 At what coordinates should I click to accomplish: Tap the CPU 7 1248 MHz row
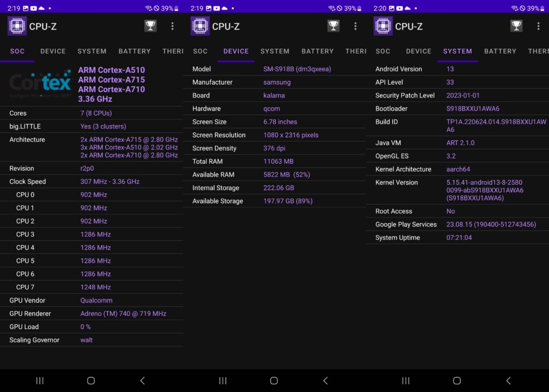(91, 288)
